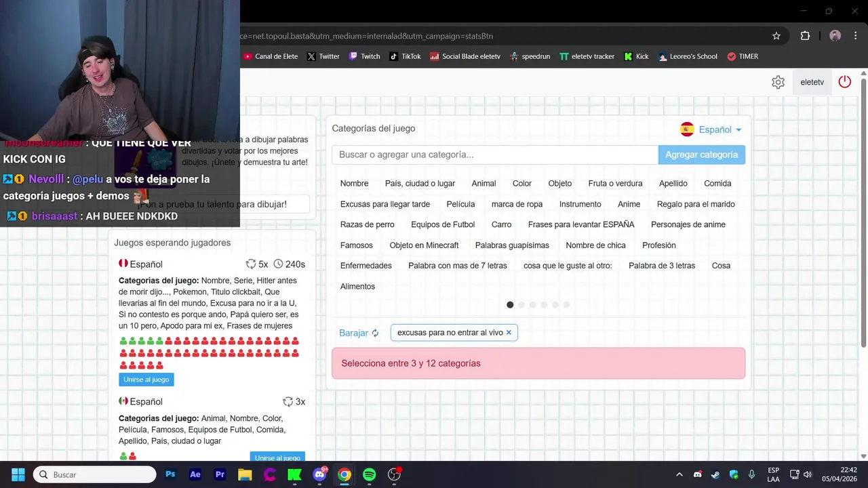
Task: Select the Objeto category
Action: click(560, 184)
